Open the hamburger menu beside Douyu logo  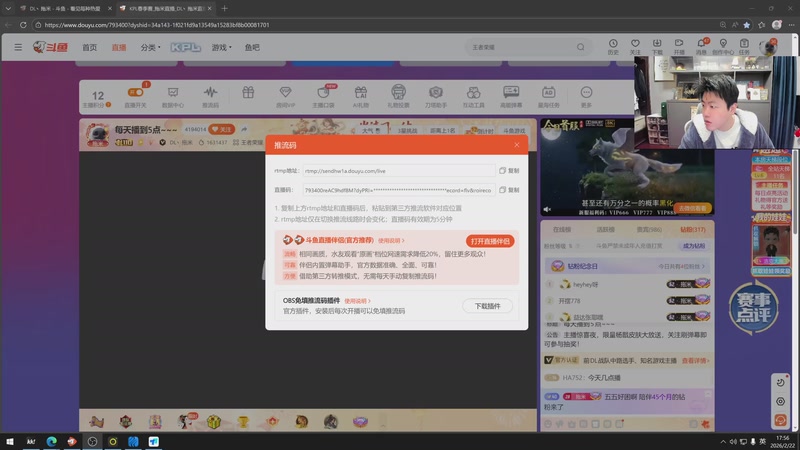tap(18, 47)
